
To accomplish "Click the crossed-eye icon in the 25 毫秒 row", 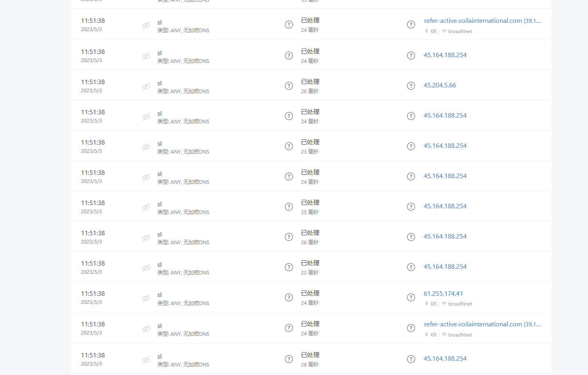I will click(x=146, y=208).
